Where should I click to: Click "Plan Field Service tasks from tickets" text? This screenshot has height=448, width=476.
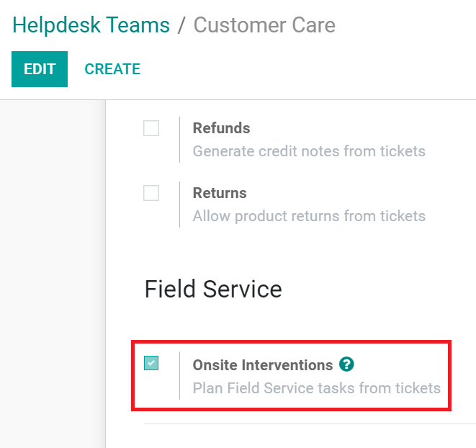[316, 388]
